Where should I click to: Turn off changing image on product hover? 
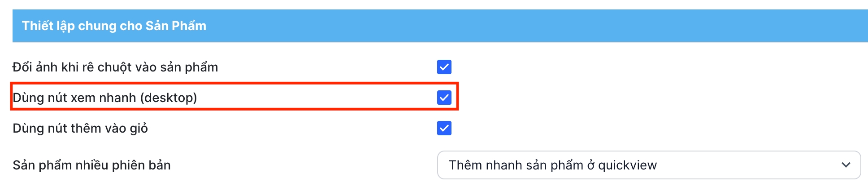[x=444, y=67]
